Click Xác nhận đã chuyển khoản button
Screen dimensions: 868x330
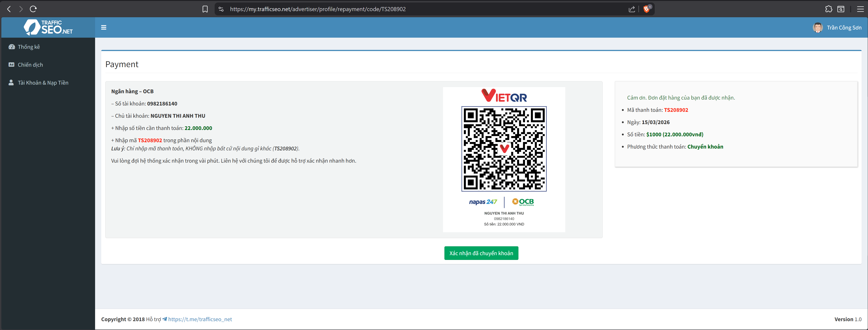(481, 253)
